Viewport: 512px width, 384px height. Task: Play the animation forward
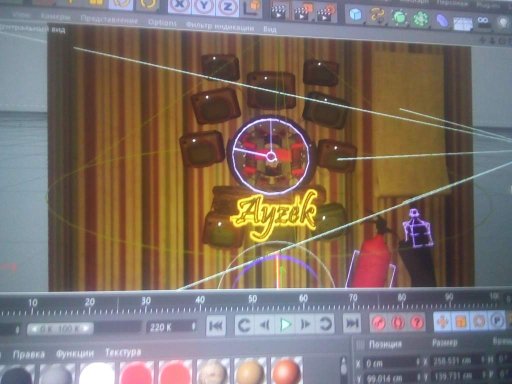coord(285,324)
